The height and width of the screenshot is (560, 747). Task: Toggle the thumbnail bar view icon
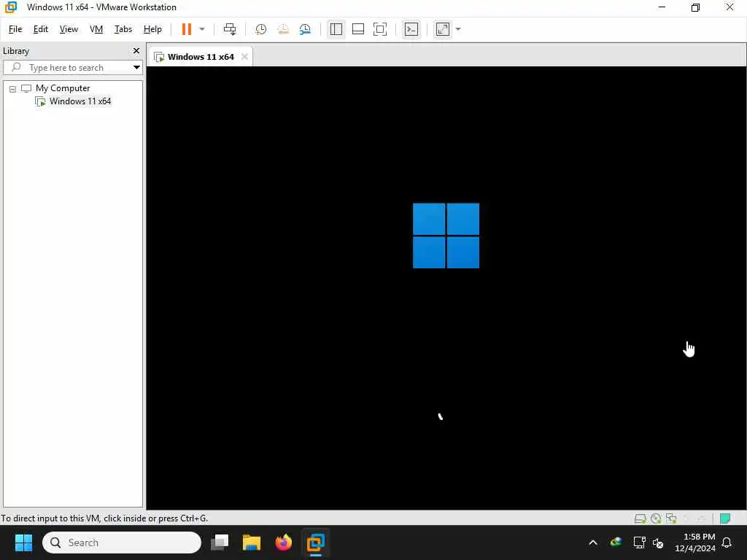(357, 29)
